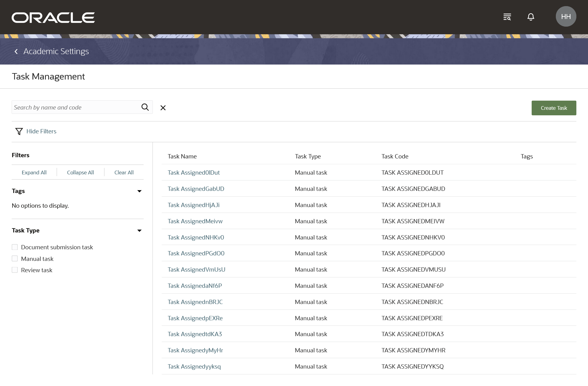Open the notifications bell
588x386 pixels.
click(x=531, y=17)
